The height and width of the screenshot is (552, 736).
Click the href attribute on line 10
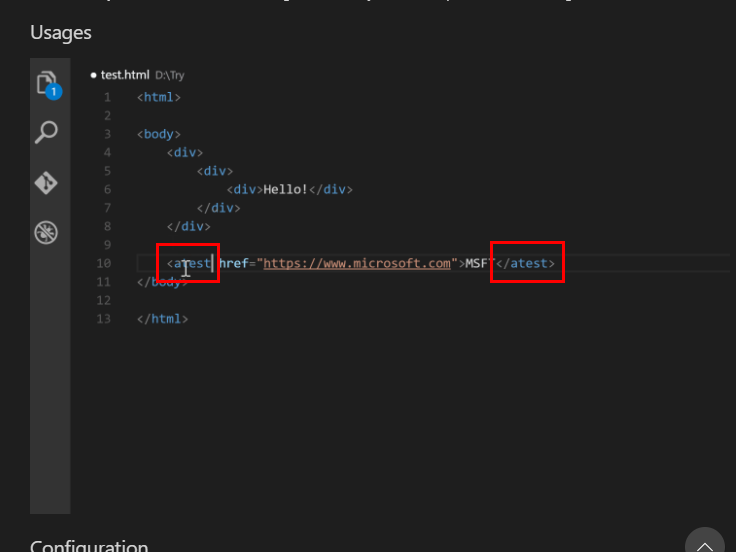[233, 263]
